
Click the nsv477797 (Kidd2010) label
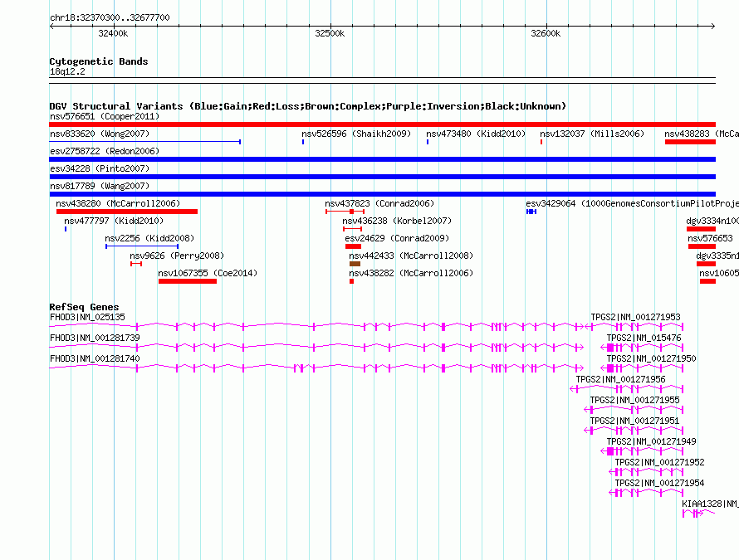(x=114, y=221)
